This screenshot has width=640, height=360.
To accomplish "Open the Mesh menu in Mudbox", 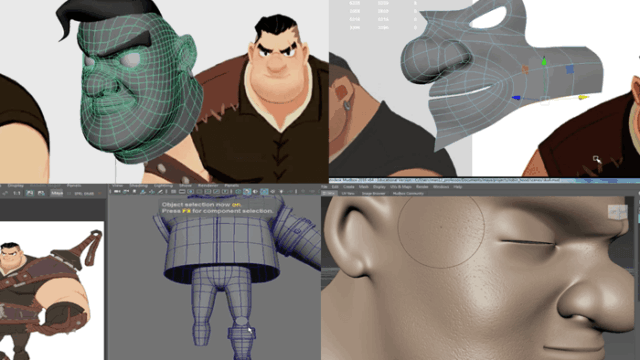I will coord(364,187).
